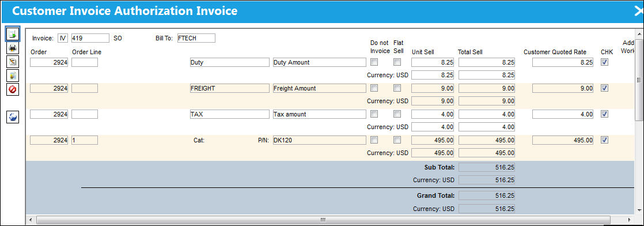Click Total Sell field for TAX row
This screenshot has height=226, width=644.
pos(487,114)
